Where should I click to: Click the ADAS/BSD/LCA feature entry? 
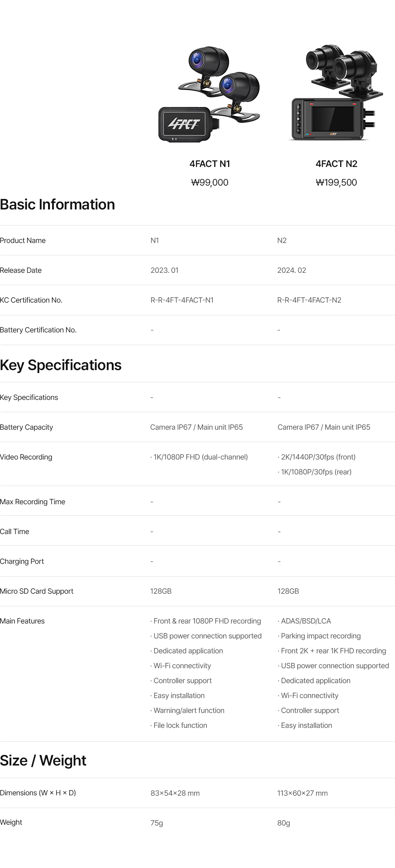pyautogui.click(x=306, y=621)
